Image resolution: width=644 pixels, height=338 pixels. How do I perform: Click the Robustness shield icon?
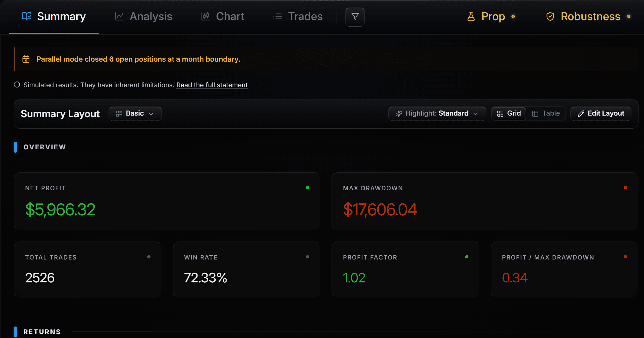click(x=550, y=17)
